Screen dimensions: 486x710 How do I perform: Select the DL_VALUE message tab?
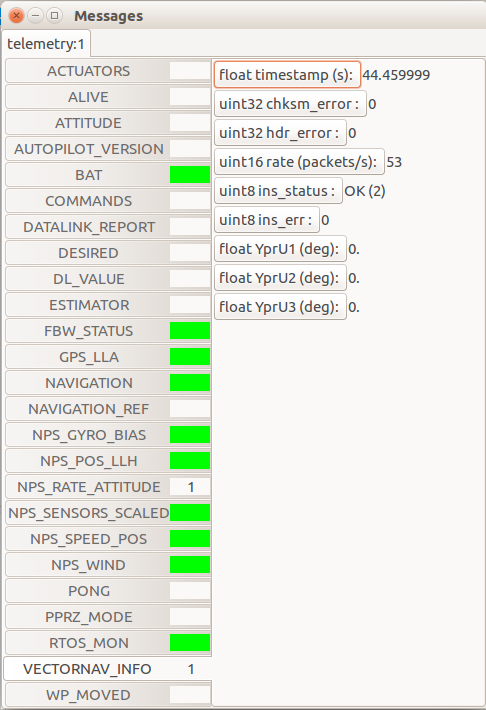pos(108,279)
